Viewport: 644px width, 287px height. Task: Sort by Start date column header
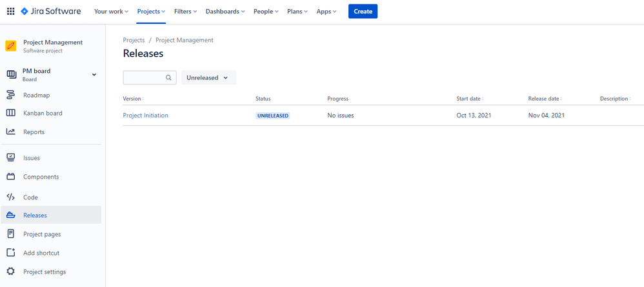point(470,99)
